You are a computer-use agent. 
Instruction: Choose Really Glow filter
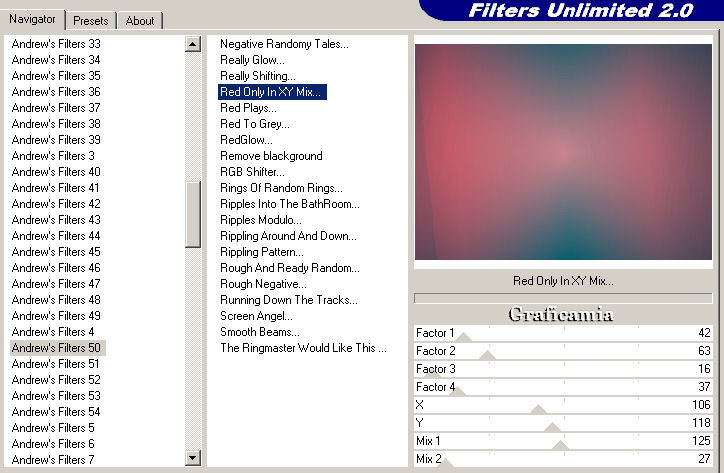(252, 60)
